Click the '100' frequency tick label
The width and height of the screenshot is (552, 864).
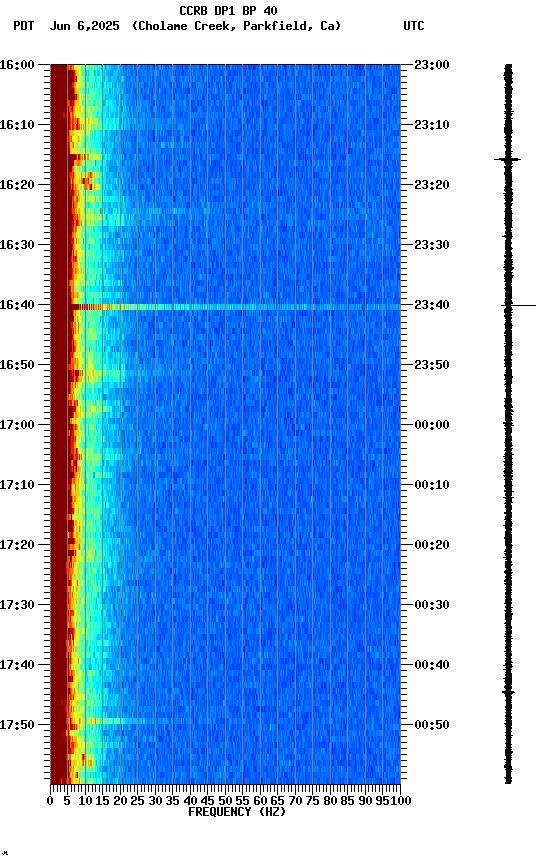click(x=401, y=801)
